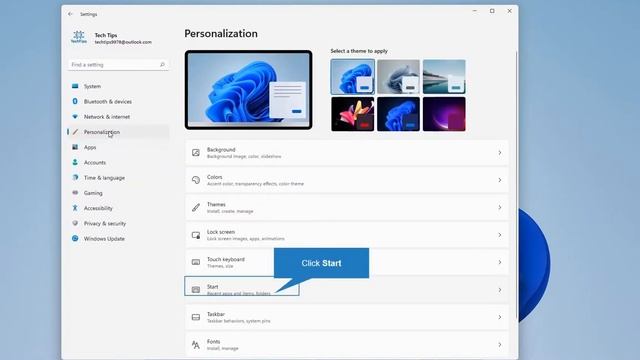Click the Network & internet icon

click(75, 116)
